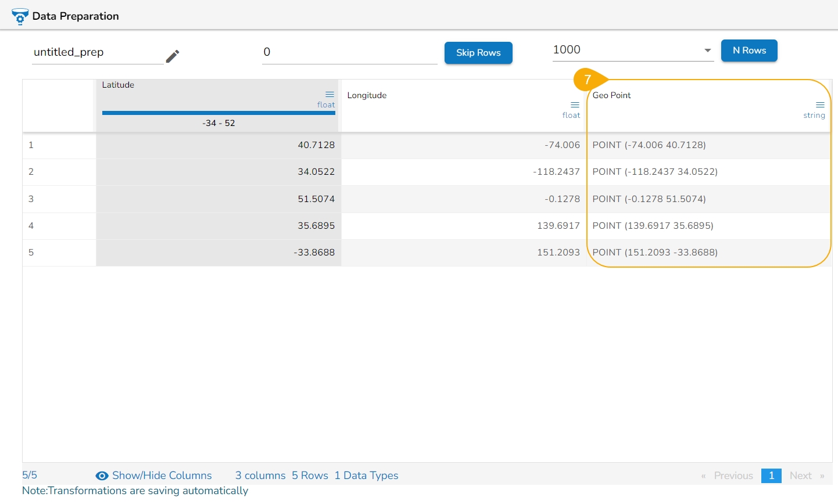The height and width of the screenshot is (504, 838).
Task: Open the Geo Point column hamburger menu
Action: [820, 105]
